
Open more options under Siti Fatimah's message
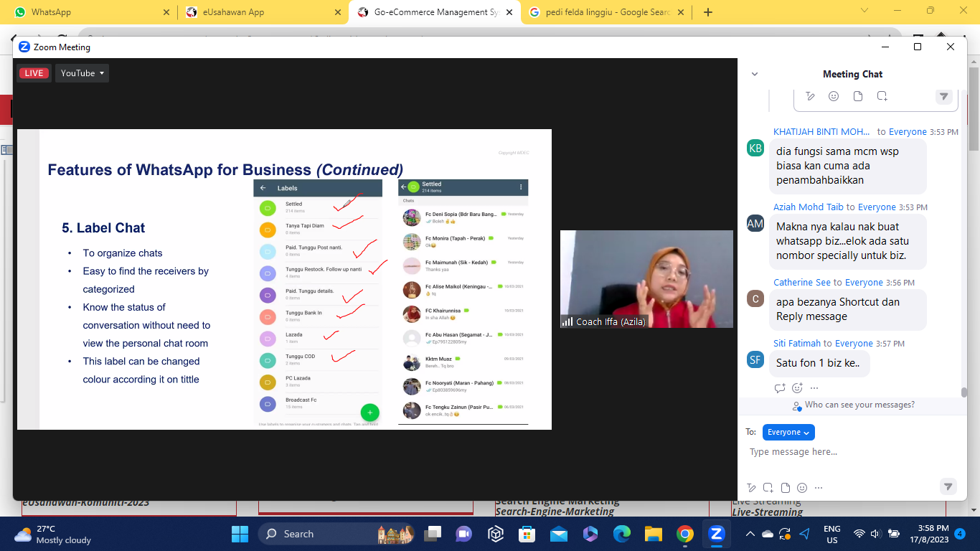click(x=814, y=388)
